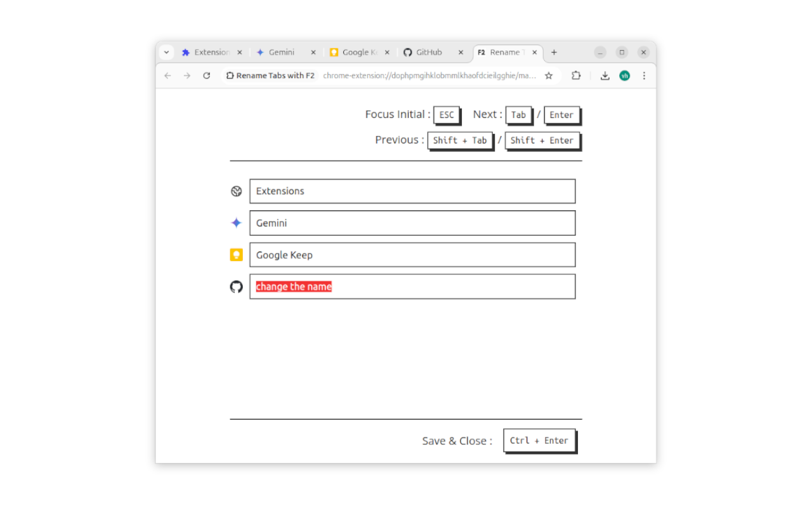This screenshot has width=812, height=508.
Task: Focus the 'change the name' input field
Action: (x=412, y=286)
